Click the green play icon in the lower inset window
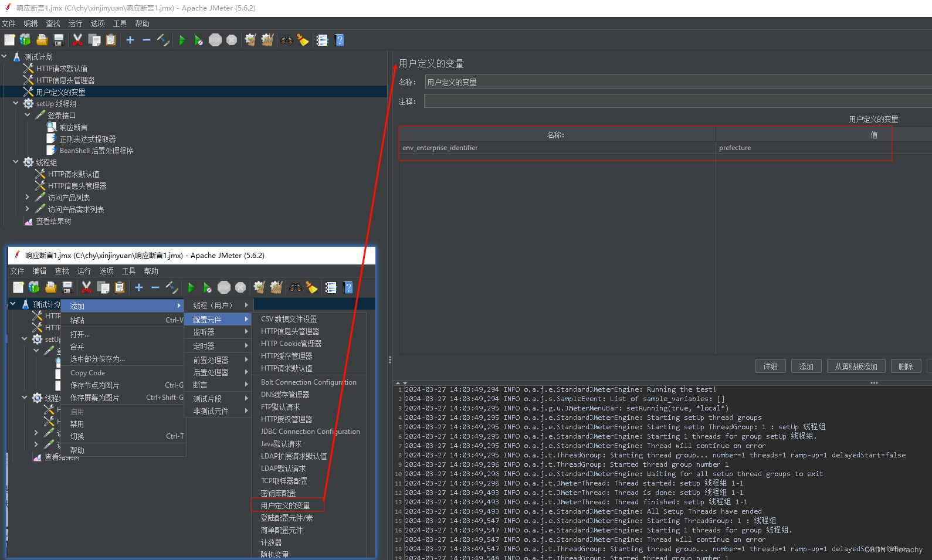Viewport: 932px width, 560px height. (191, 287)
